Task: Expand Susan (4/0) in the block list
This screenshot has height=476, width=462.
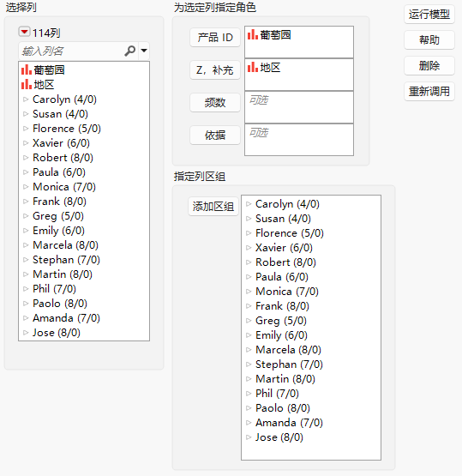Action: click(x=249, y=219)
